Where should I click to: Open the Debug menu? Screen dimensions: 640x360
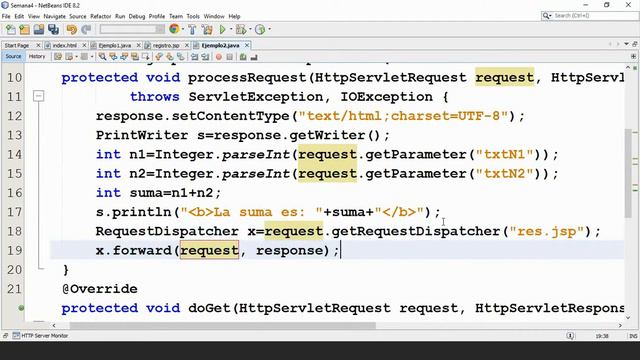137,16
